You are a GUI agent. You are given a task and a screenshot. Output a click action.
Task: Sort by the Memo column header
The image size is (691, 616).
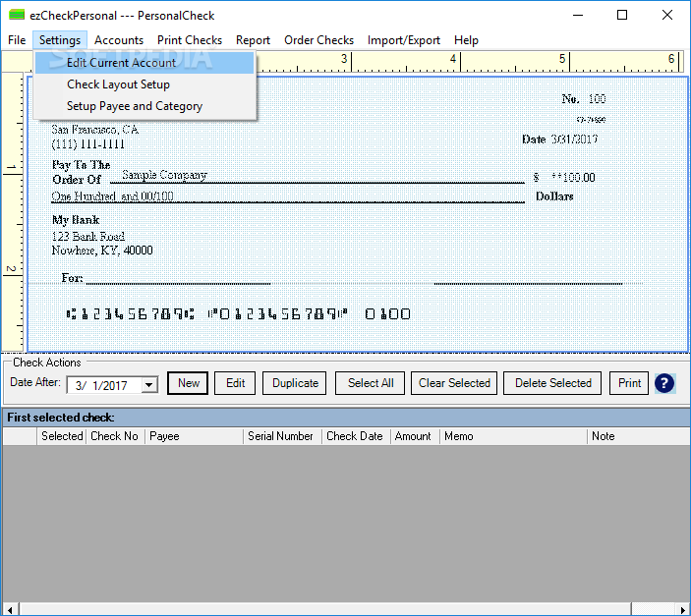pos(513,436)
